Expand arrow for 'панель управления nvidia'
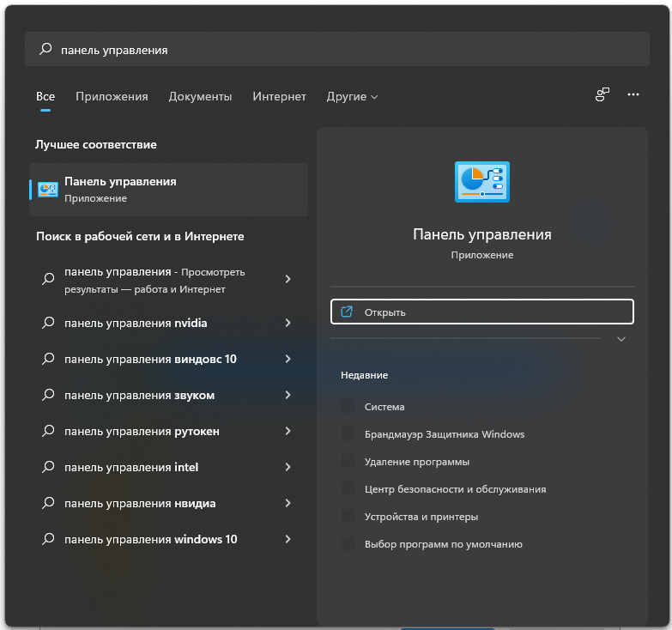This screenshot has width=672, height=630. click(288, 323)
